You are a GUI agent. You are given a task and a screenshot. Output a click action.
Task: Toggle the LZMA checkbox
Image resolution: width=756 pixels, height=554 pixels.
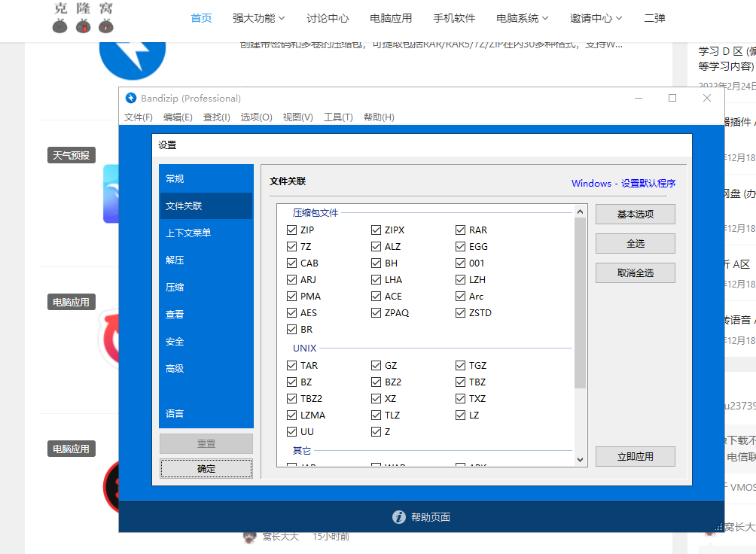(x=291, y=415)
